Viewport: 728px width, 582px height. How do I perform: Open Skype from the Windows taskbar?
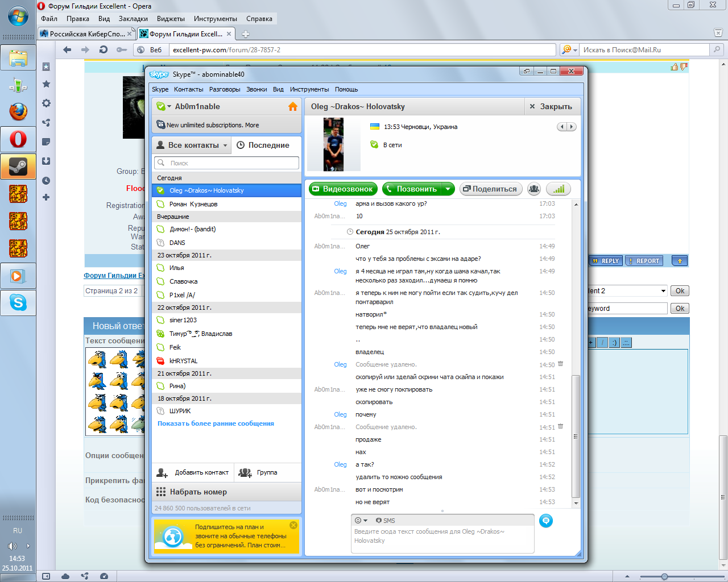(18, 303)
